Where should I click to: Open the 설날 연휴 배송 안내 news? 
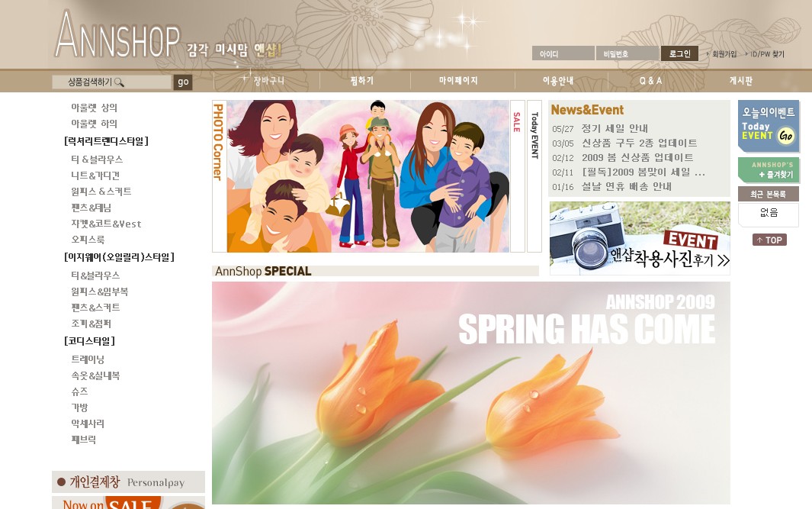[627, 186]
